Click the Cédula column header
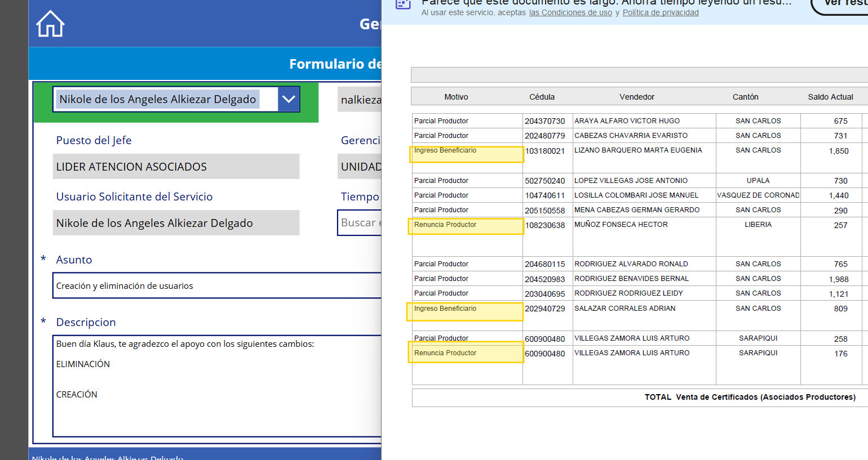Screen dimensions: 868x460 (x=542, y=97)
